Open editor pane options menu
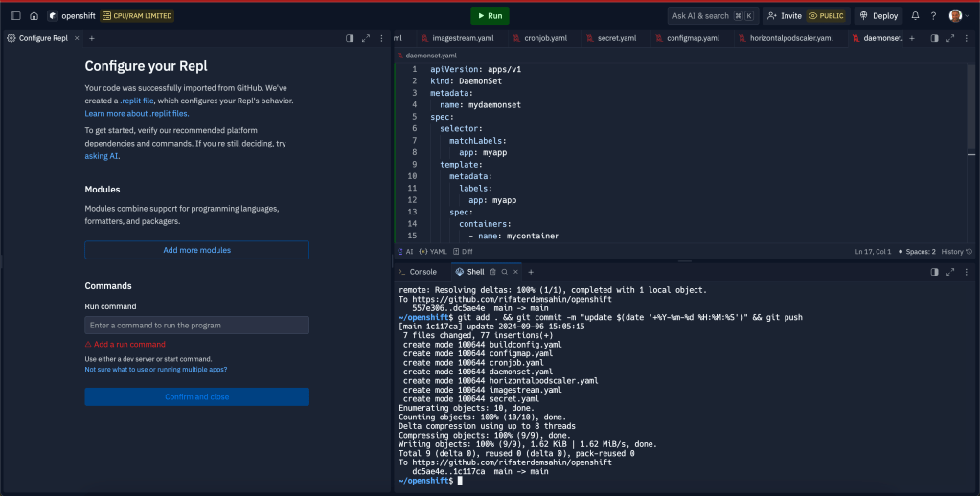This screenshot has width=980, height=496. coord(967,38)
